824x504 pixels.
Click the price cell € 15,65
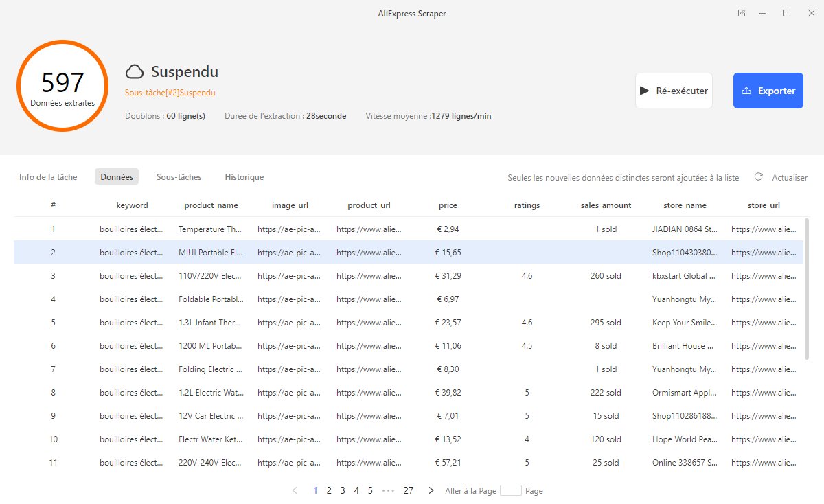click(x=448, y=253)
